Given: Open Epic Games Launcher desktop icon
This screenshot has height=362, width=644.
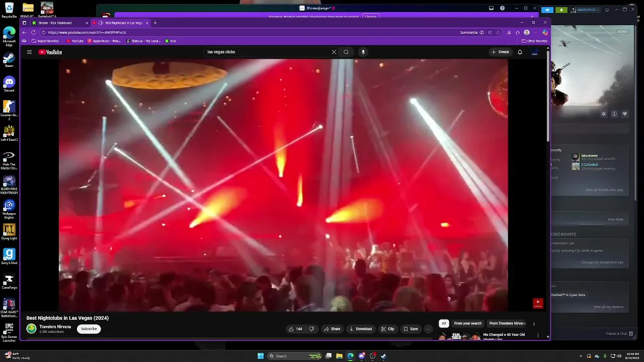Looking at the screenshot, I should click(x=9, y=332).
